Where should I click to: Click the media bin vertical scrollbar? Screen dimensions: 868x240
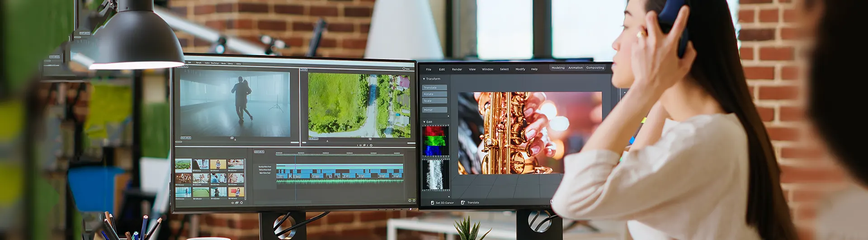245,179
